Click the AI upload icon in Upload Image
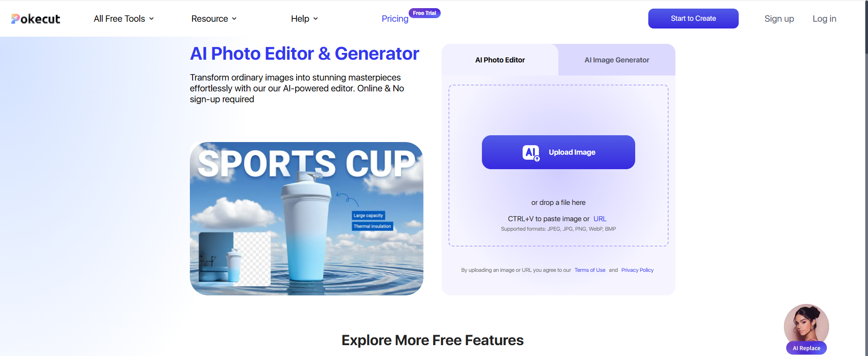 pyautogui.click(x=531, y=153)
